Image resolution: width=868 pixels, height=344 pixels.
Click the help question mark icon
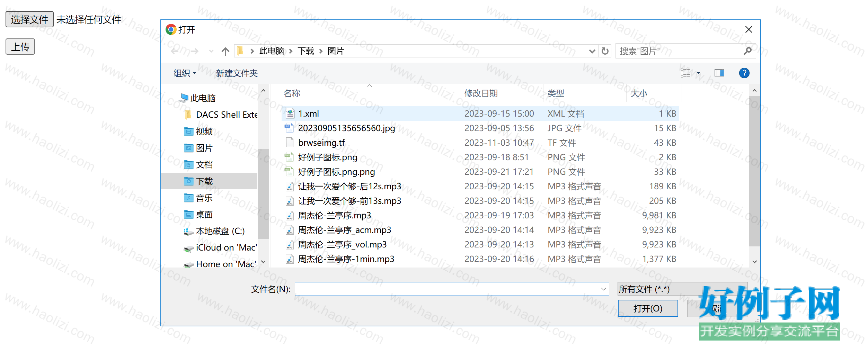(x=744, y=73)
